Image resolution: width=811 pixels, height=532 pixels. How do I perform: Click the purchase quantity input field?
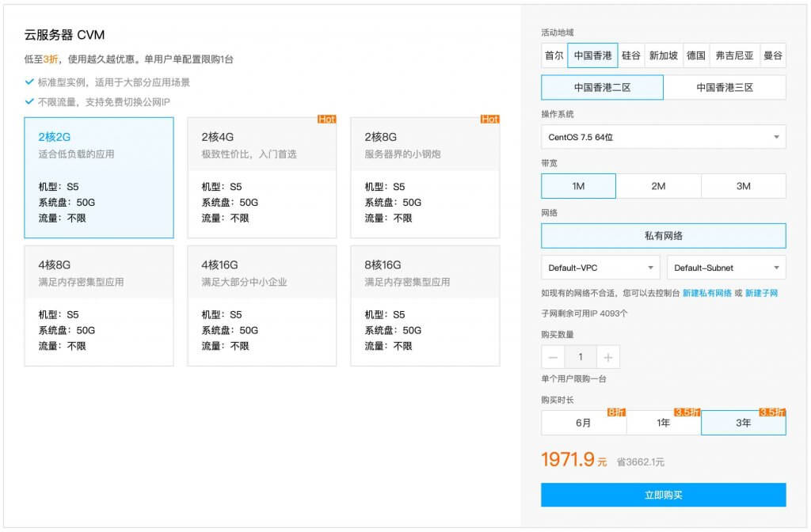pyautogui.click(x=581, y=357)
